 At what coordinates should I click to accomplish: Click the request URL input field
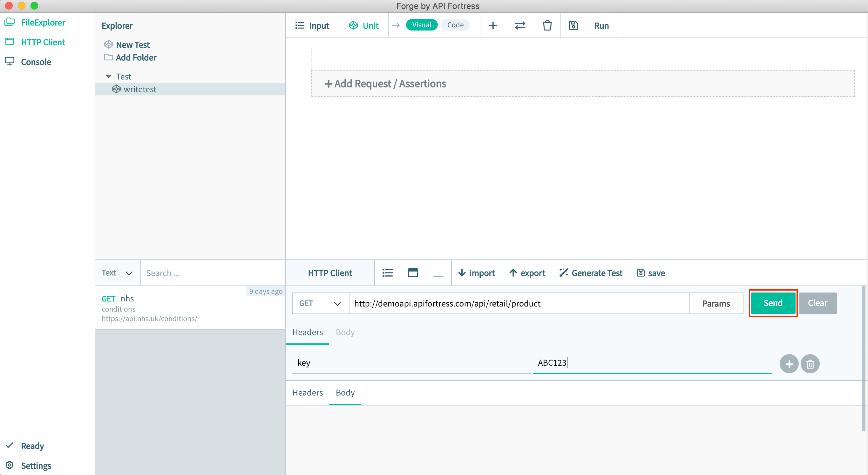[519, 303]
